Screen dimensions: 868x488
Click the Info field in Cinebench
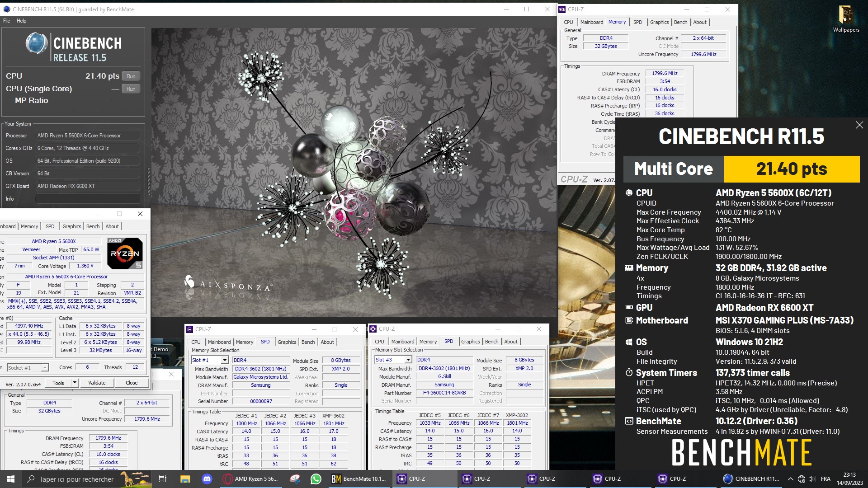click(x=88, y=199)
